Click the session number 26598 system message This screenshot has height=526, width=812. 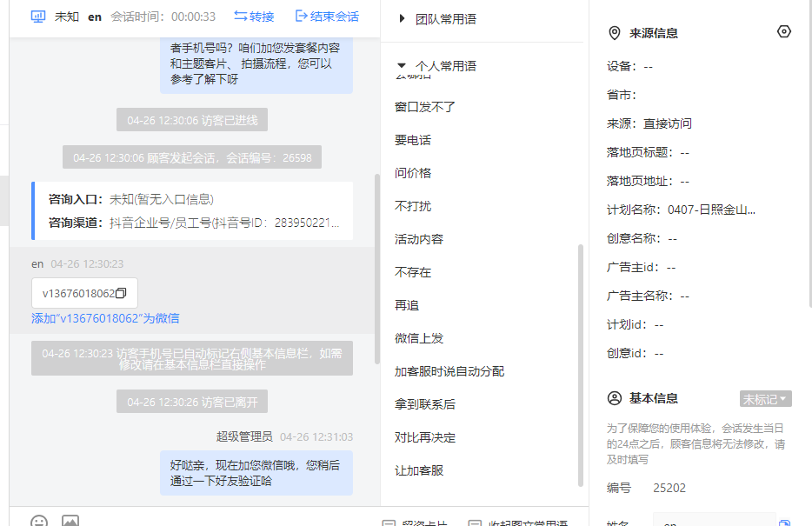click(x=192, y=157)
